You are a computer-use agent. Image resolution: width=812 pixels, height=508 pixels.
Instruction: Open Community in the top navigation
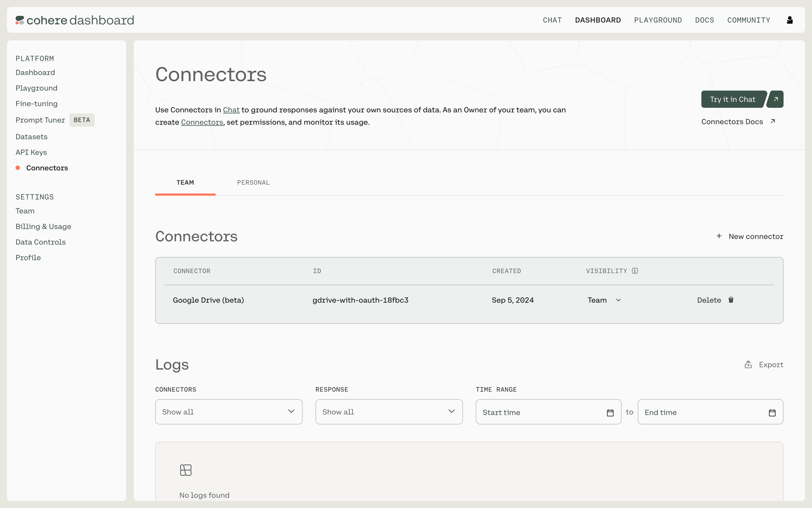click(x=749, y=20)
